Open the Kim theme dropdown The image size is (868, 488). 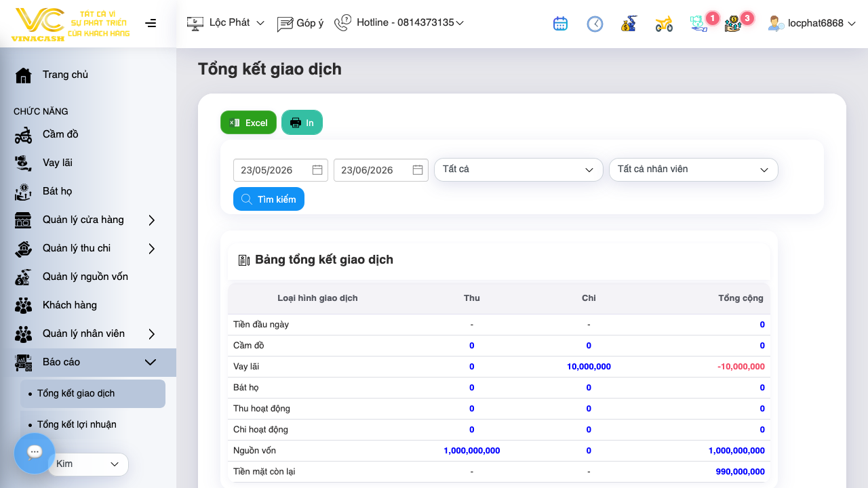88,464
